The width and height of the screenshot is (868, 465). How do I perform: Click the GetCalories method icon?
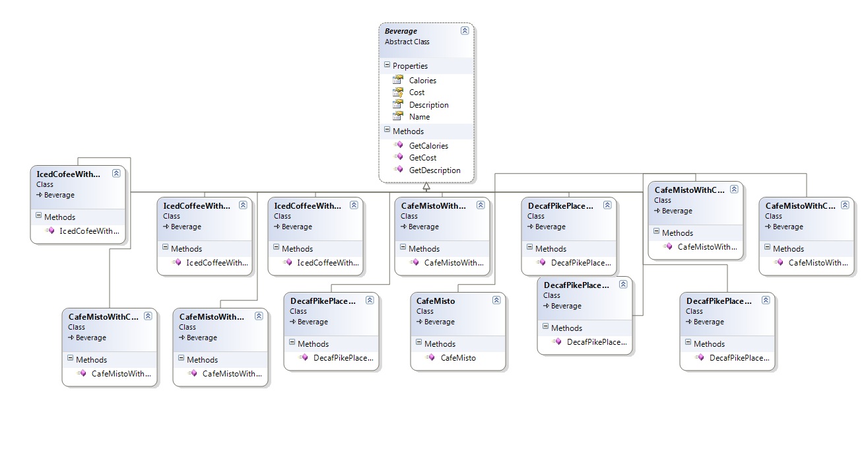398,145
